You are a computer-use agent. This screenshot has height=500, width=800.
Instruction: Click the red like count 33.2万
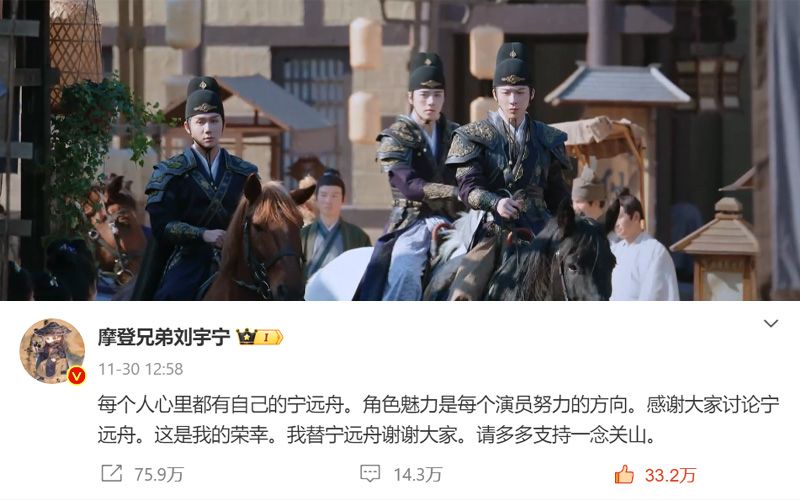click(670, 475)
